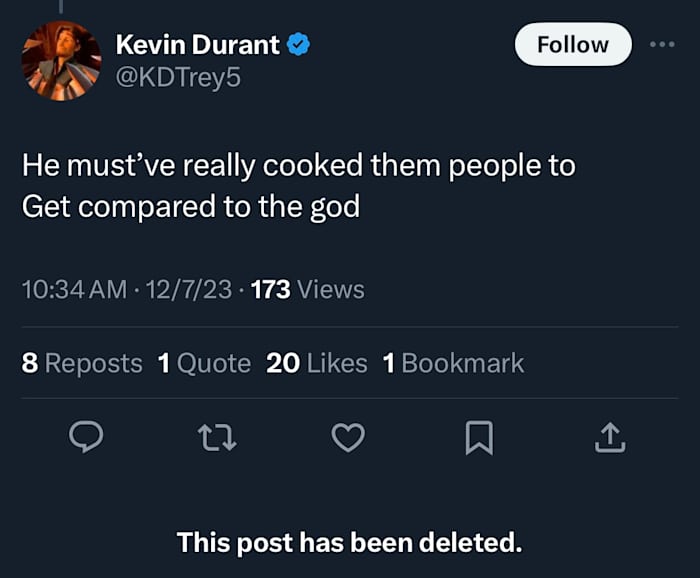Click the post text about cooked people

tap(298, 187)
